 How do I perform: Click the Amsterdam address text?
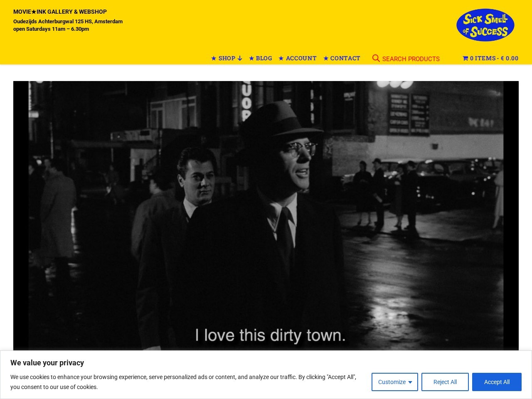[68, 21]
